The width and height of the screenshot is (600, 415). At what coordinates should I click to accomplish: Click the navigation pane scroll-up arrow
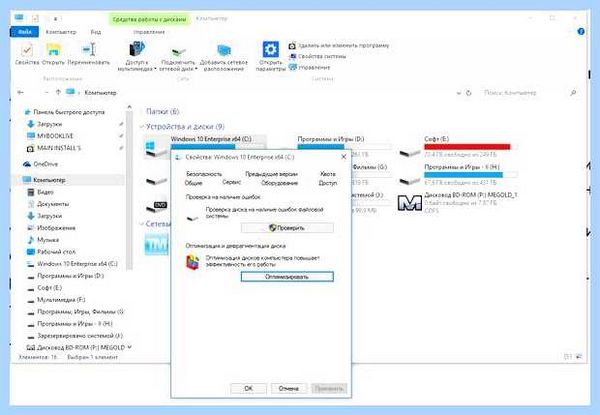pyautogui.click(x=129, y=107)
